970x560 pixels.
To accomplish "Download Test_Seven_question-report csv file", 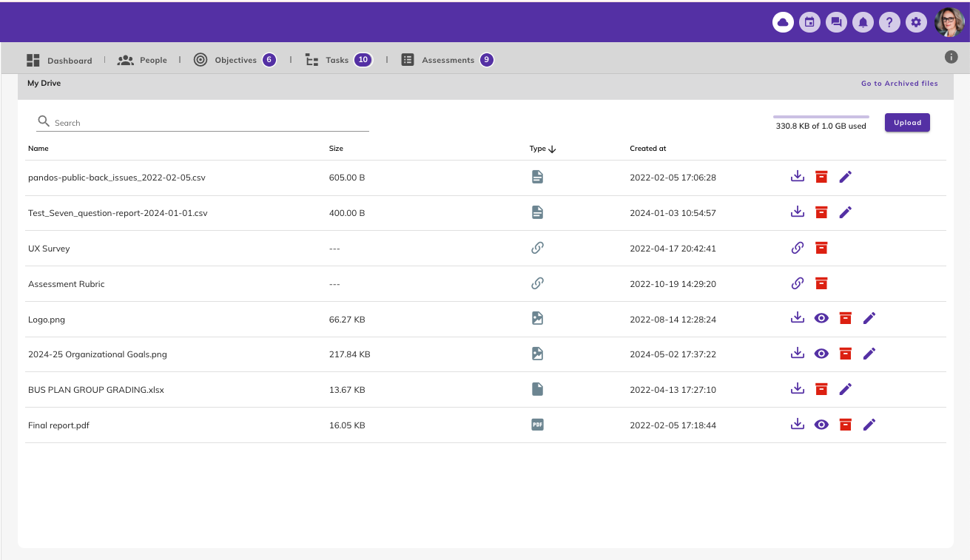I will pyautogui.click(x=798, y=212).
